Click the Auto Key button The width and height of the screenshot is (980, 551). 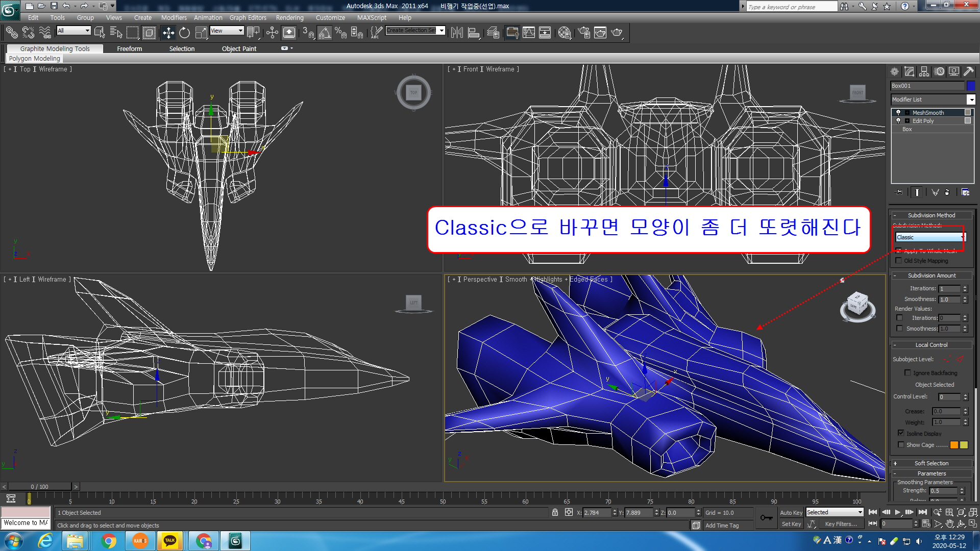(791, 513)
